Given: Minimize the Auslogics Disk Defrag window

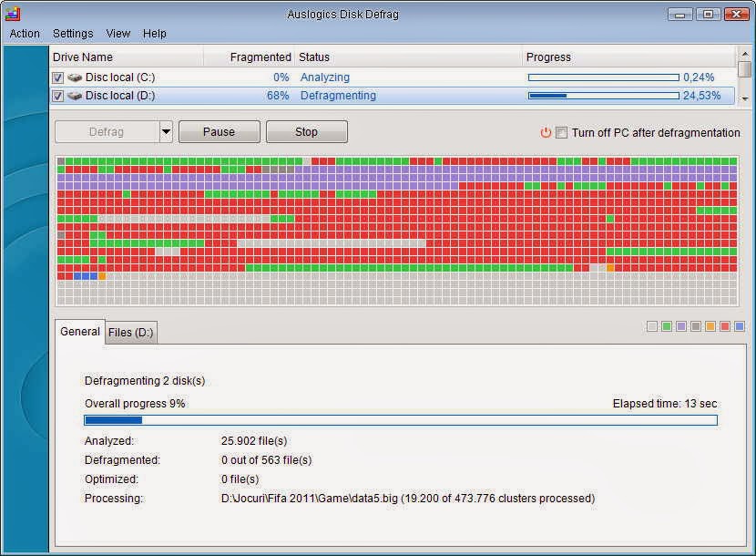Looking at the screenshot, I should click(x=679, y=15).
